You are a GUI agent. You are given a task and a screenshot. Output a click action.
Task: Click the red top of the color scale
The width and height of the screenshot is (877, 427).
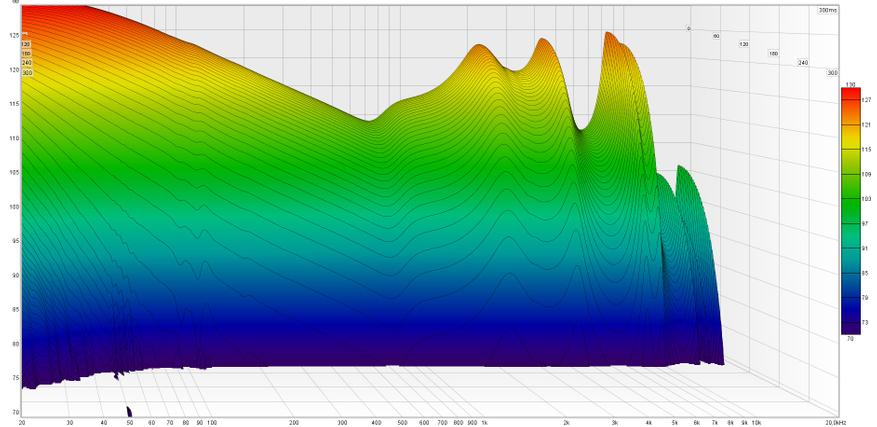849,96
